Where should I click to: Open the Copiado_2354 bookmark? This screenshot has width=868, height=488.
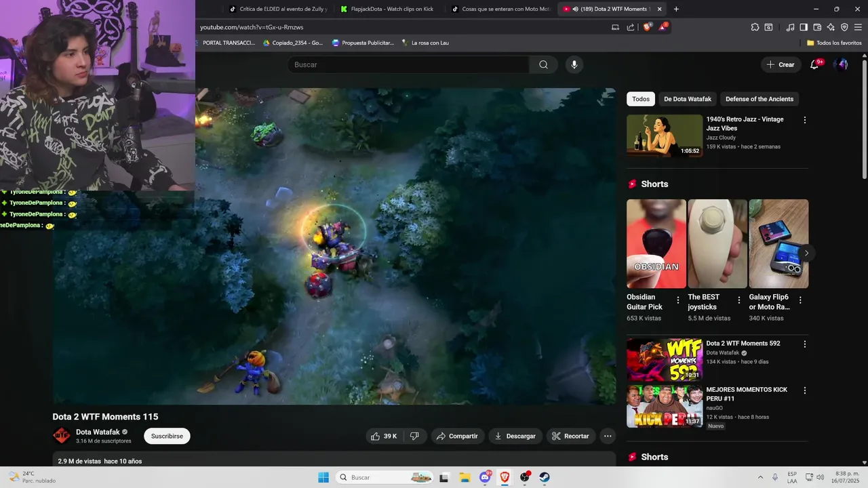[x=292, y=43]
